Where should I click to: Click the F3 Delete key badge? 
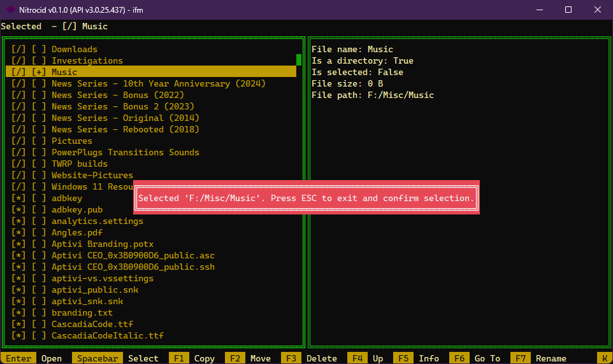pos(291,358)
